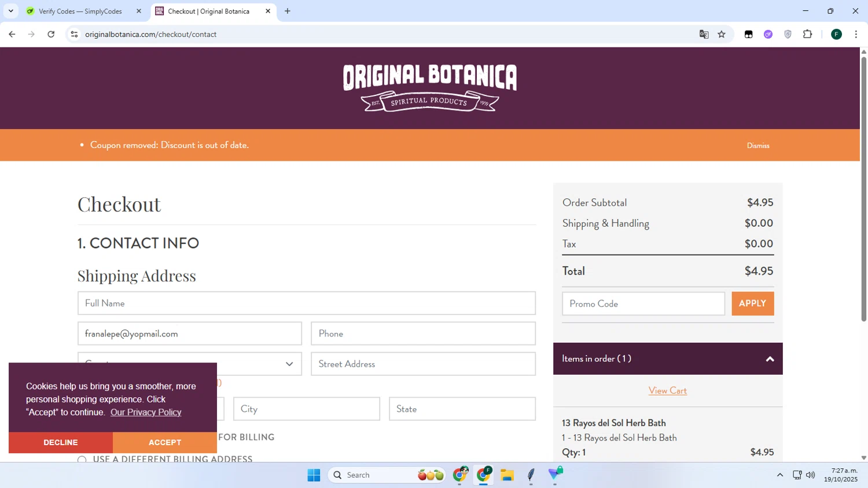Decline cookies on the banner
The image size is (868, 488).
(61, 442)
